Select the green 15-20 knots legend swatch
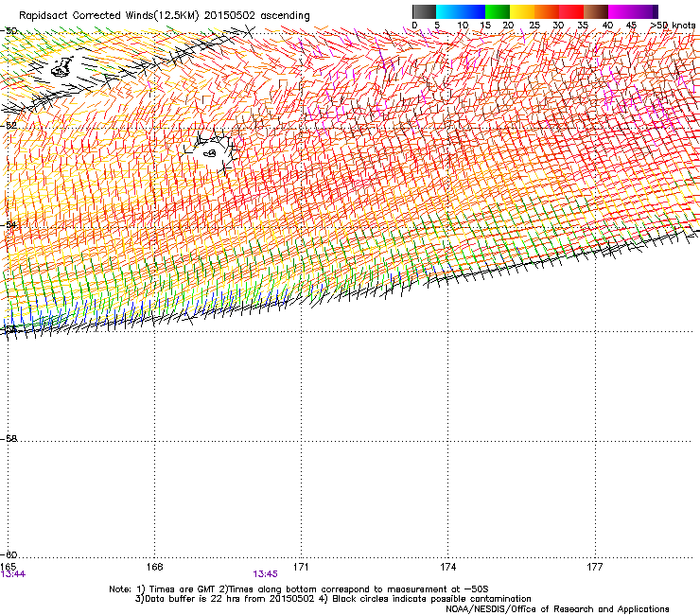The height and width of the screenshot is (615, 700). 498,11
